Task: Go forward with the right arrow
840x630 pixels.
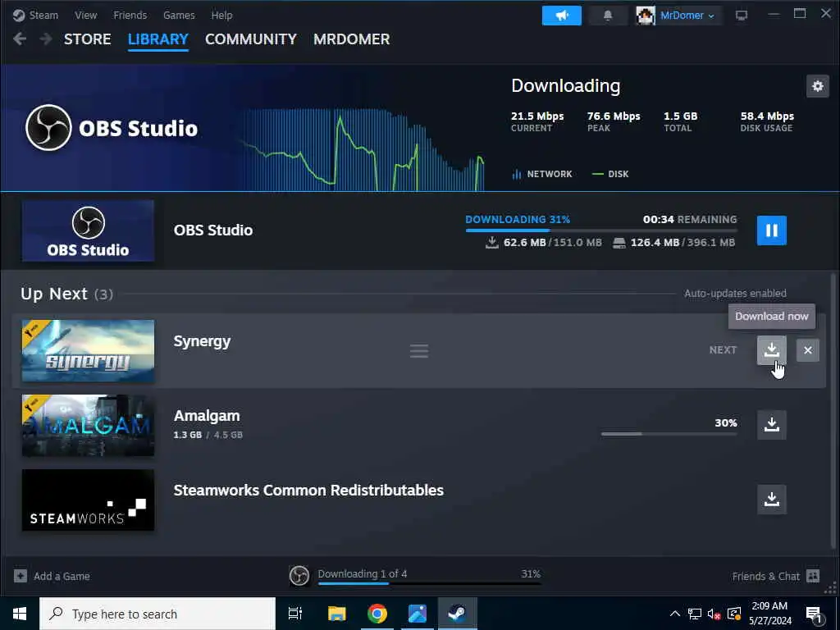Action: pyautogui.click(x=46, y=39)
